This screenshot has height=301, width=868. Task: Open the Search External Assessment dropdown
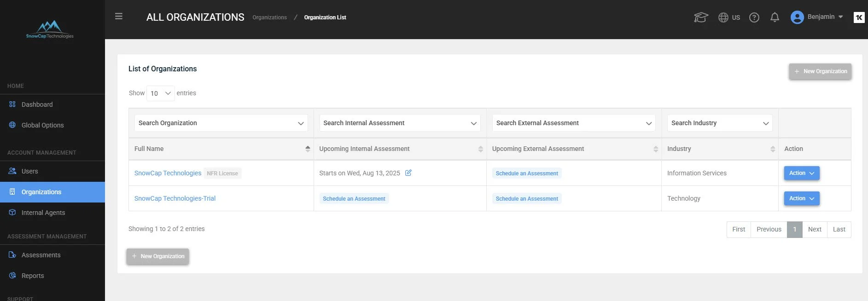coord(574,123)
